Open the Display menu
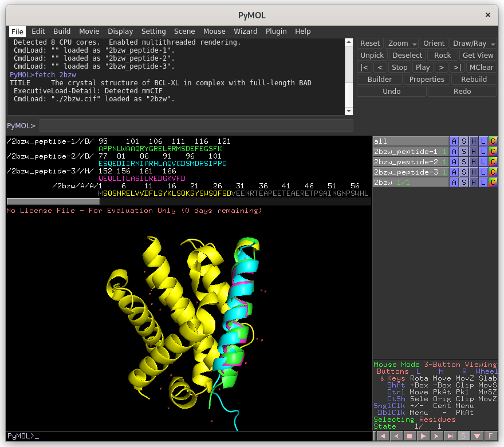The width and height of the screenshot is (504, 447). click(x=120, y=31)
